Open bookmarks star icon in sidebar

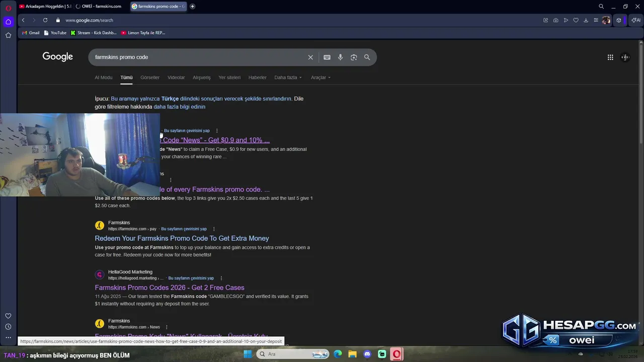point(8,35)
